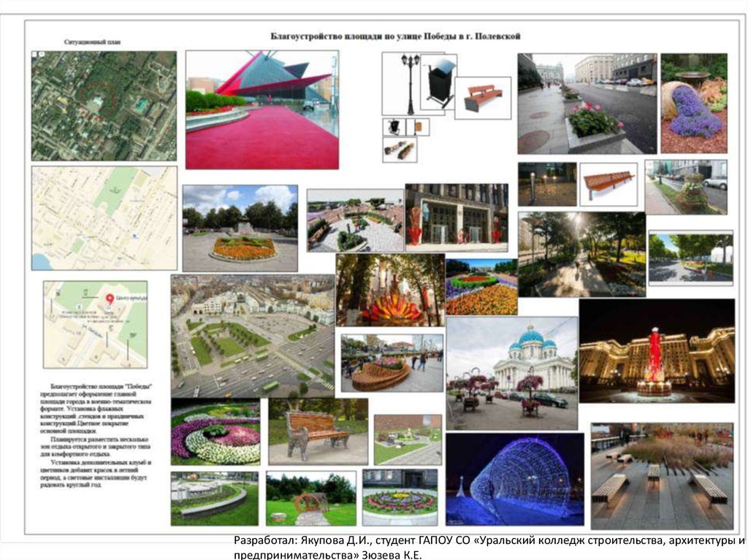Select the wooden bench with cast-iron legs photo
Viewport: 748px width, 560px height.
(318, 431)
